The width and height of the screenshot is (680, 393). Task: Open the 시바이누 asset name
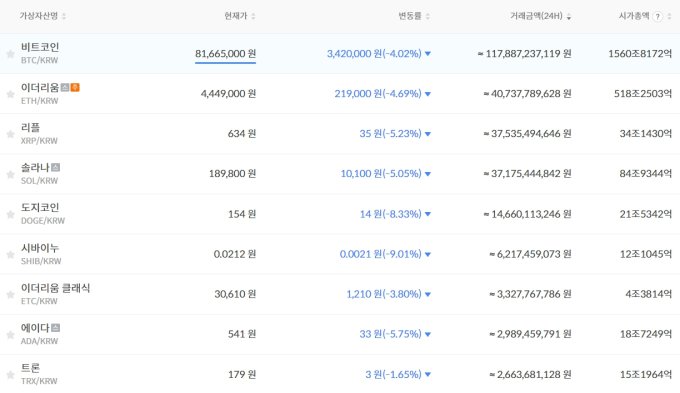[40, 248]
